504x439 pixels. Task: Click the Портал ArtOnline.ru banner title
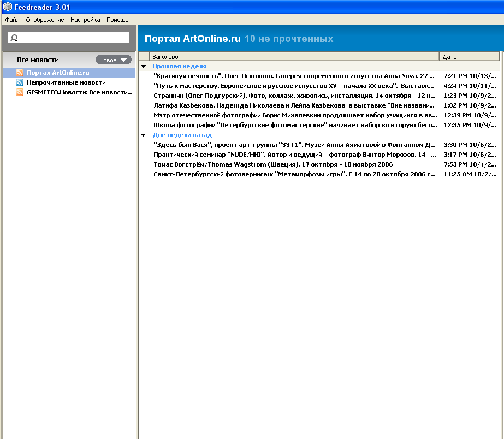pos(193,39)
